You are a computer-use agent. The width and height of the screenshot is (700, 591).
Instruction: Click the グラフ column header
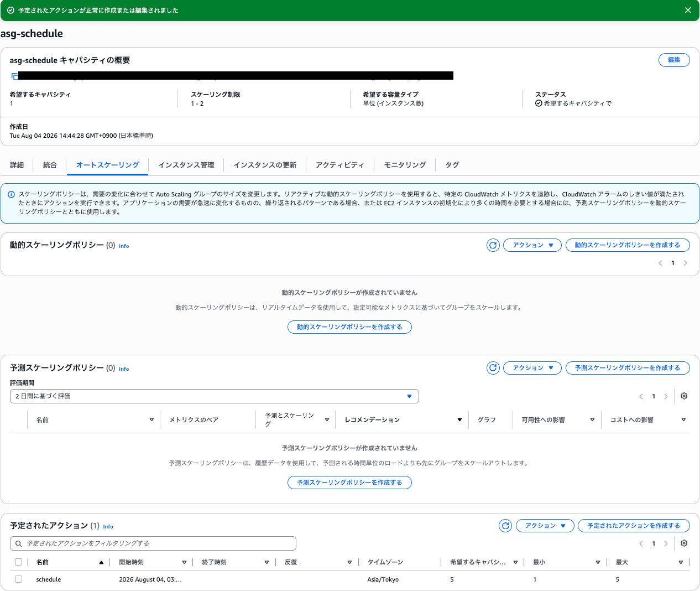coord(487,420)
